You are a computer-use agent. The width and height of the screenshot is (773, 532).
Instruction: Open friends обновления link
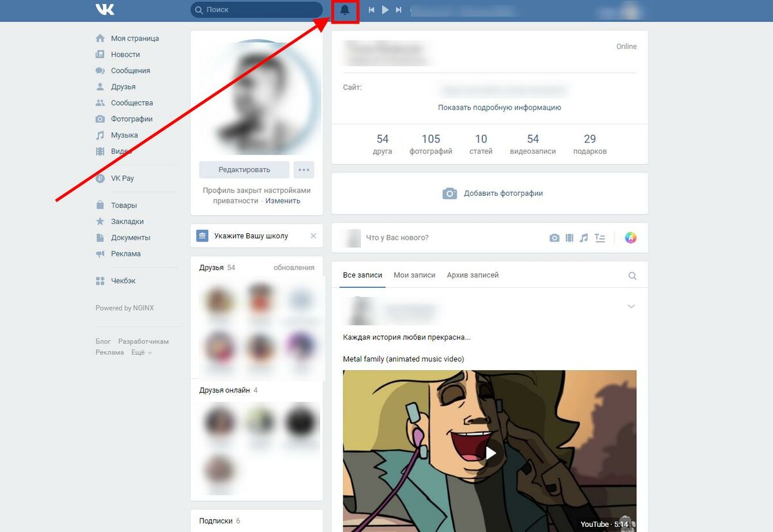(x=294, y=267)
